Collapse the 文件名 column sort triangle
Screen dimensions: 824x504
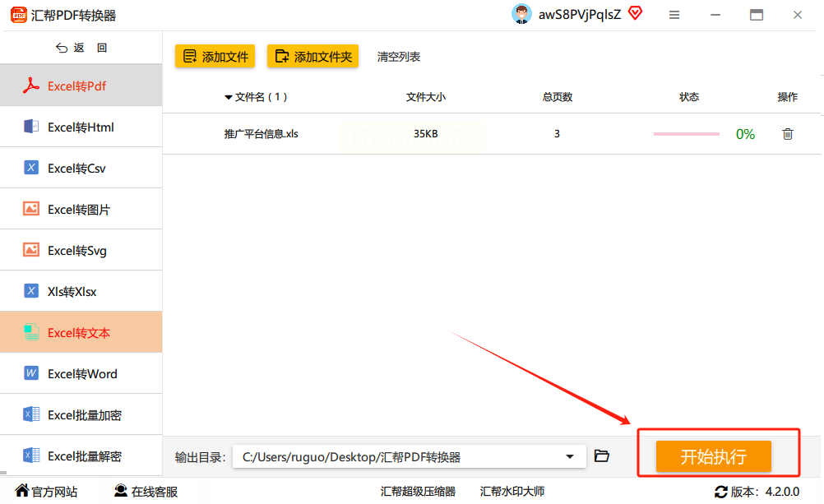tap(228, 97)
